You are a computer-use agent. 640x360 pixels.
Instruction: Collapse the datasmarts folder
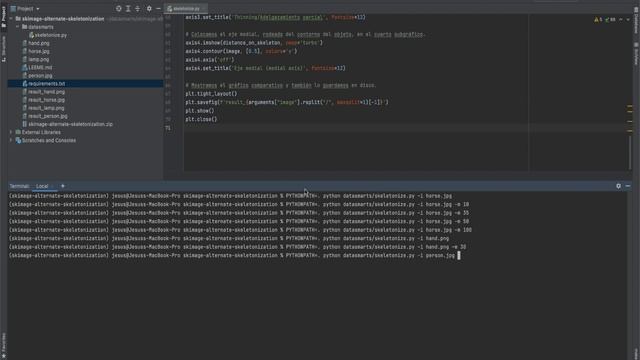pyautogui.click(x=18, y=27)
